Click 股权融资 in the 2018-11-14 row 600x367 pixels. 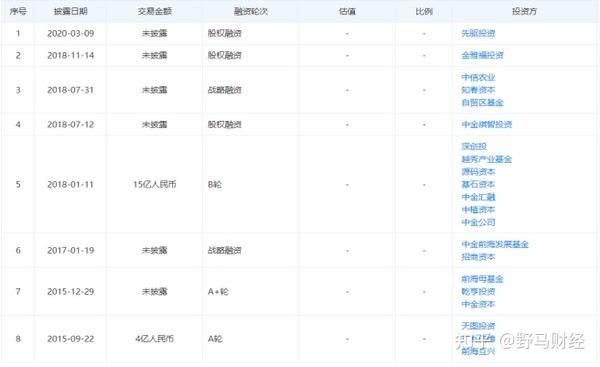point(225,55)
